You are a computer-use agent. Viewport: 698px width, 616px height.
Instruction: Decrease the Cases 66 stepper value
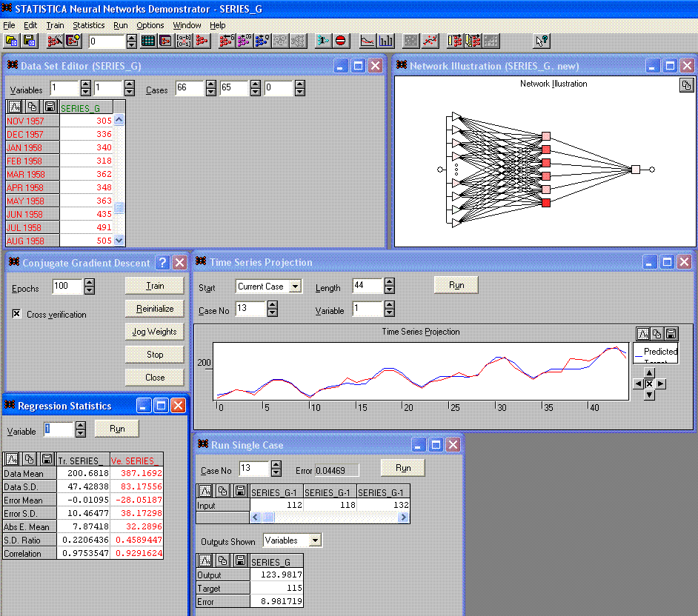211,92
